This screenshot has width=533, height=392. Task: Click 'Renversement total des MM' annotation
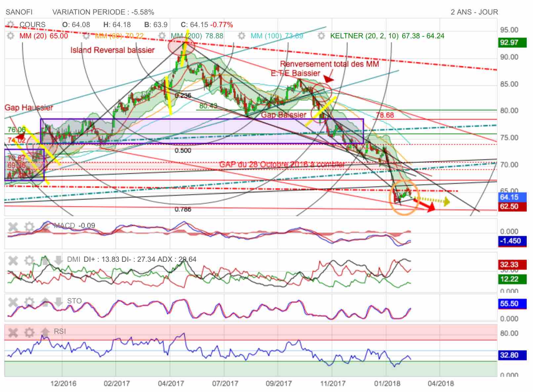[329, 64]
